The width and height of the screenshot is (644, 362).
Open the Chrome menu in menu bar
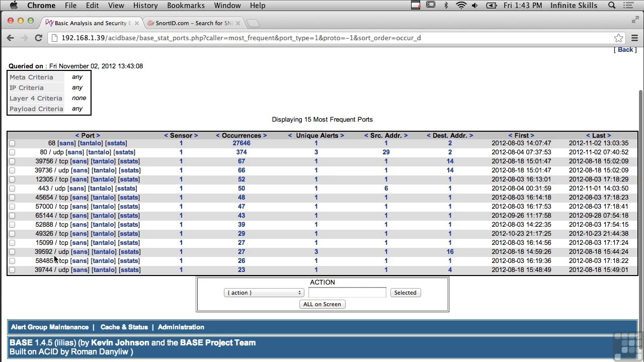(x=41, y=6)
